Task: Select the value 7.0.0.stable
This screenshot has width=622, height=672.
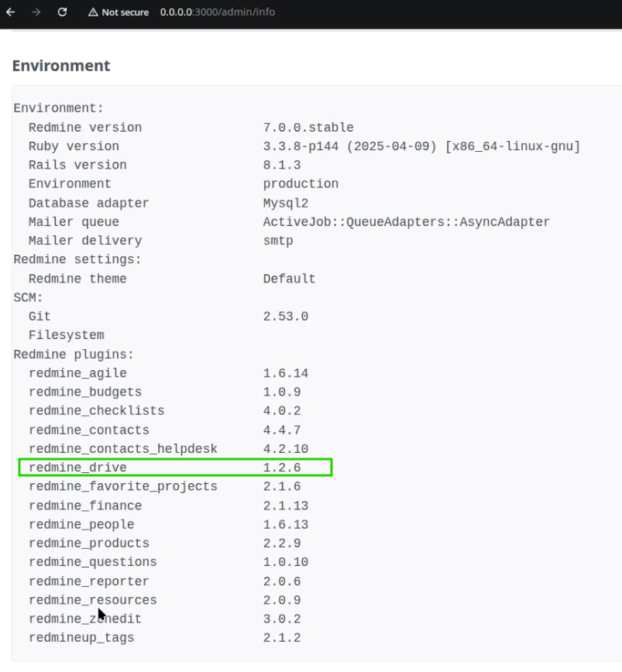Action: tap(308, 127)
